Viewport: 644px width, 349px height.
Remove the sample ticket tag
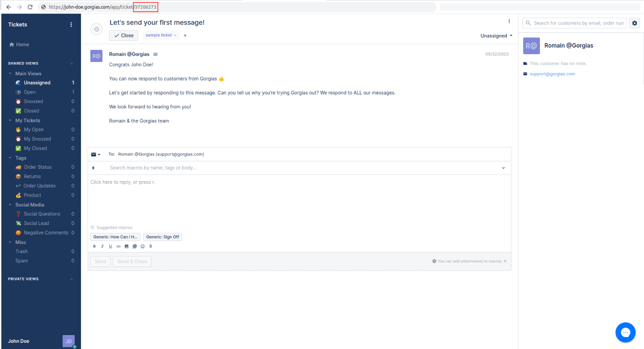(175, 35)
